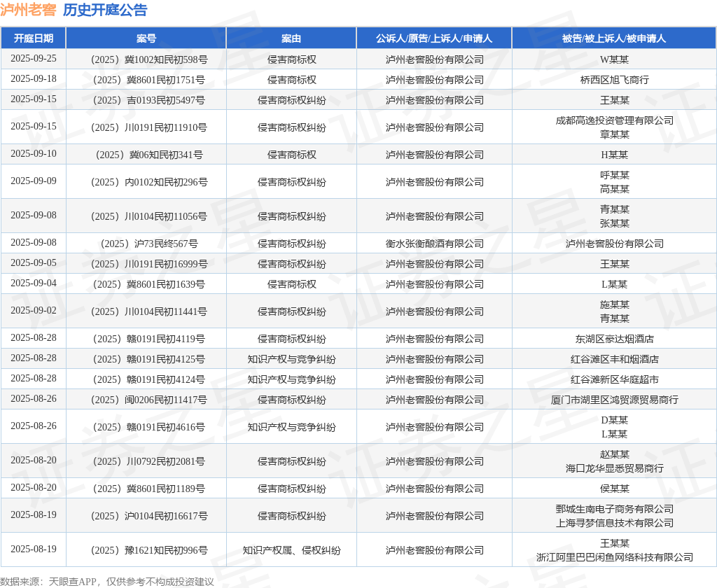The width and height of the screenshot is (717, 588).
Task: Click defendant 章某某
Action: coord(614,134)
